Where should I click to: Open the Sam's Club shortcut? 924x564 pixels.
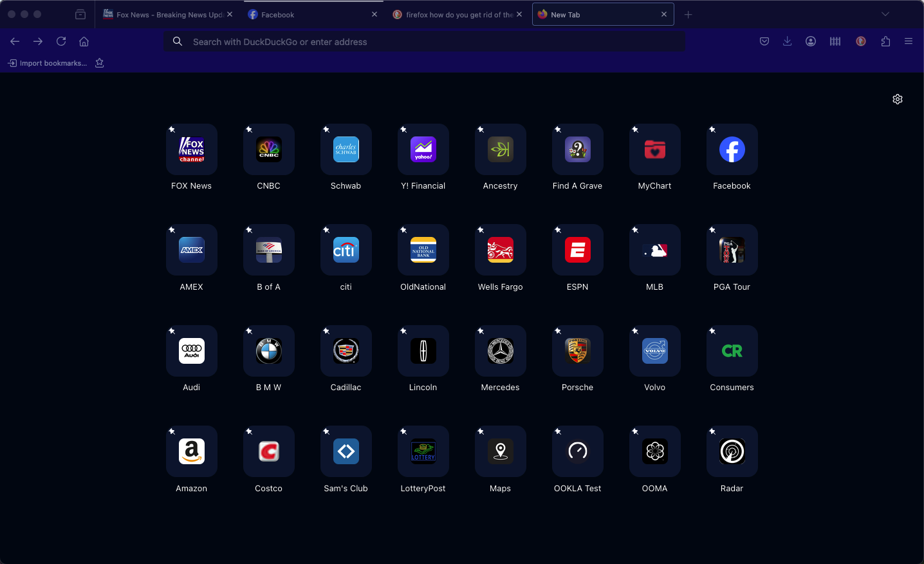(x=346, y=451)
